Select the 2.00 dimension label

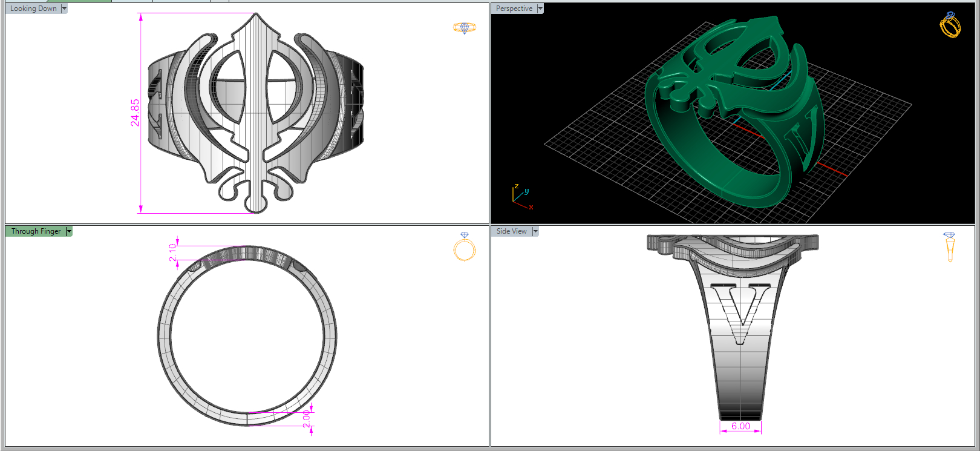tap(306, 418)
